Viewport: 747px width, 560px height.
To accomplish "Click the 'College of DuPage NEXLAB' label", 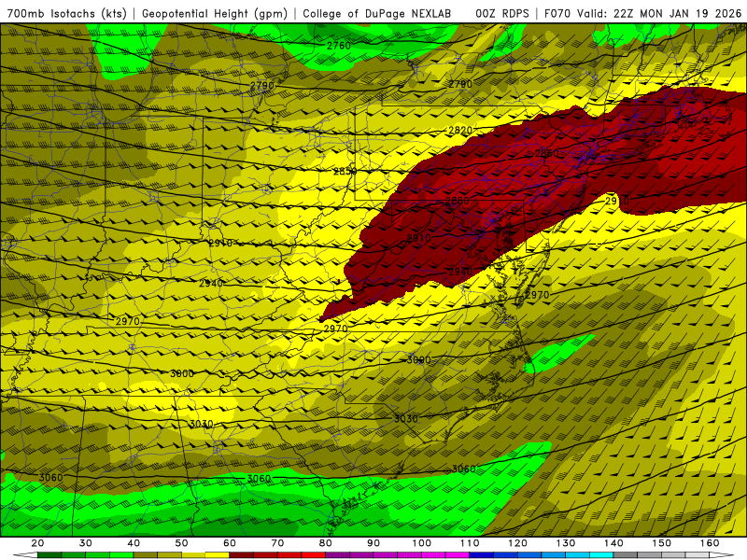I will click(377, 13).
